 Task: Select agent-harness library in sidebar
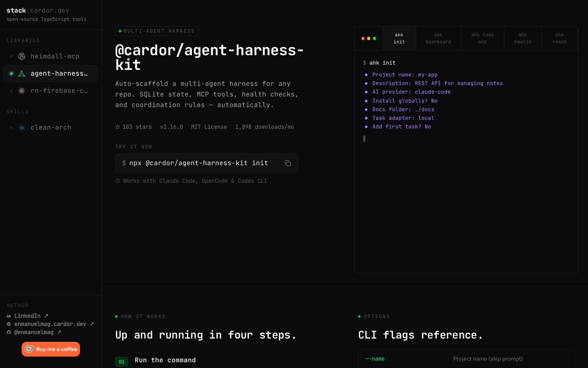coord(51,74)
